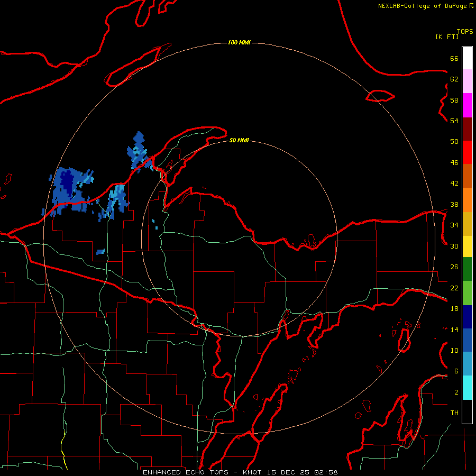The width and height of the screenshot is (476, 476).
Task: Click the yellow legend swatch
Action: (467, 246)
